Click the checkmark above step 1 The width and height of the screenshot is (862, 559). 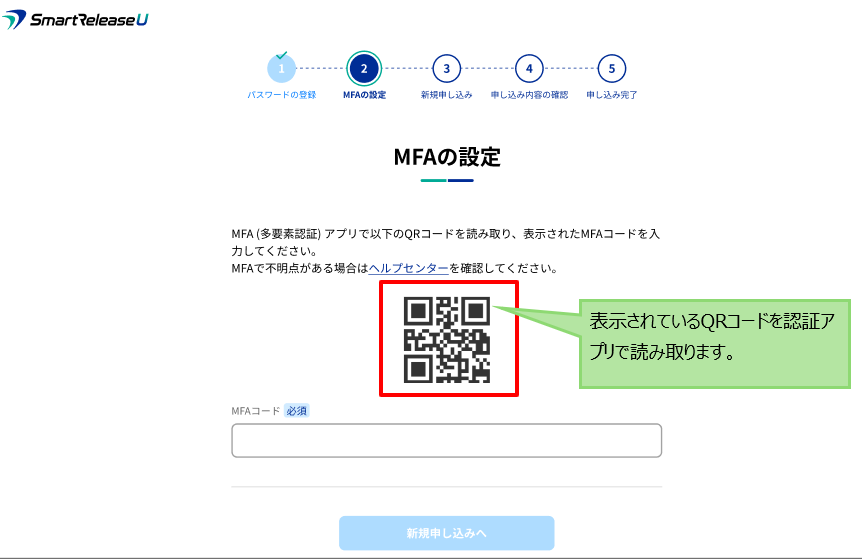click(x=282, y=54)
